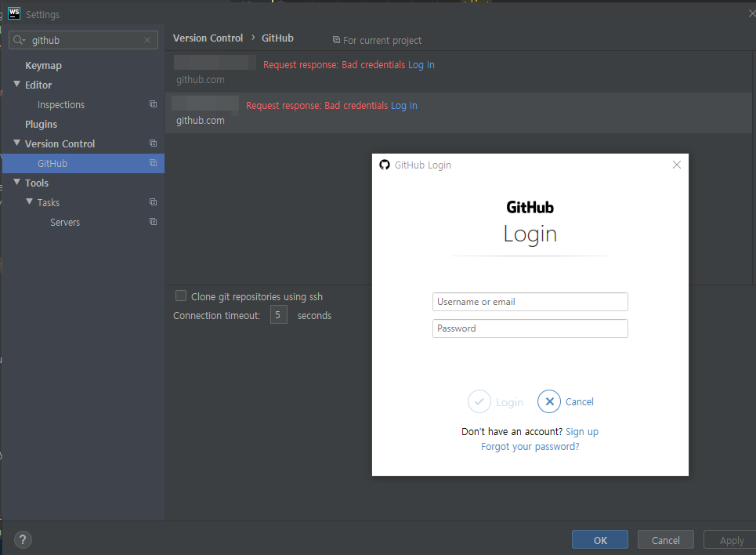Collapse the Tools tree section
This screenshot has width=756, height=555.
tap(17, 183)
